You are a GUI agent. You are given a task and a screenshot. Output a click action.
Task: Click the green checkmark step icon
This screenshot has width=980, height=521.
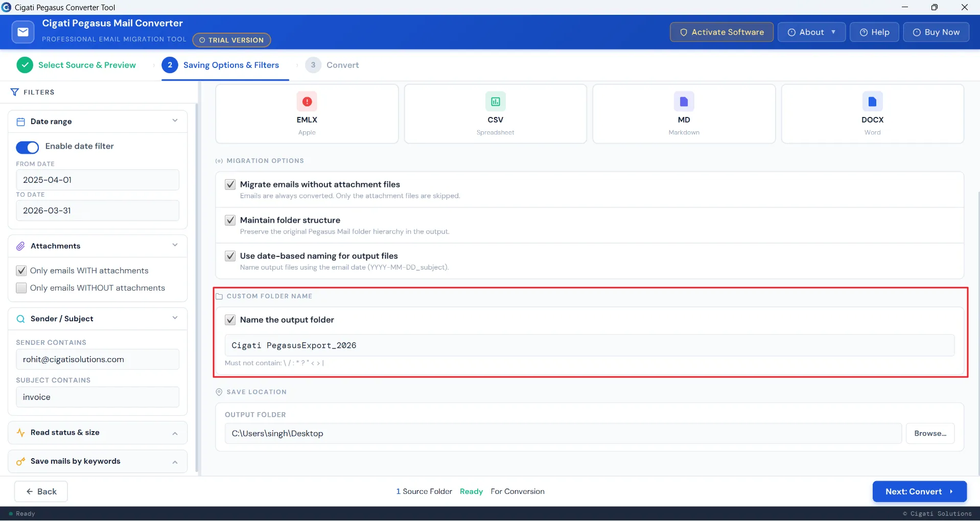(x=25, y=65)
